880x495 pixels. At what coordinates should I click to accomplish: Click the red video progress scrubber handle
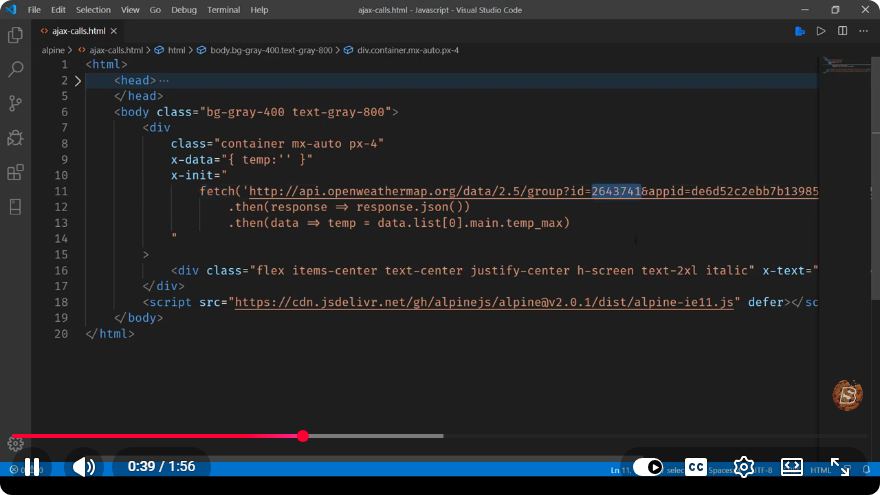pyautogui.click(x=303, y=436)
